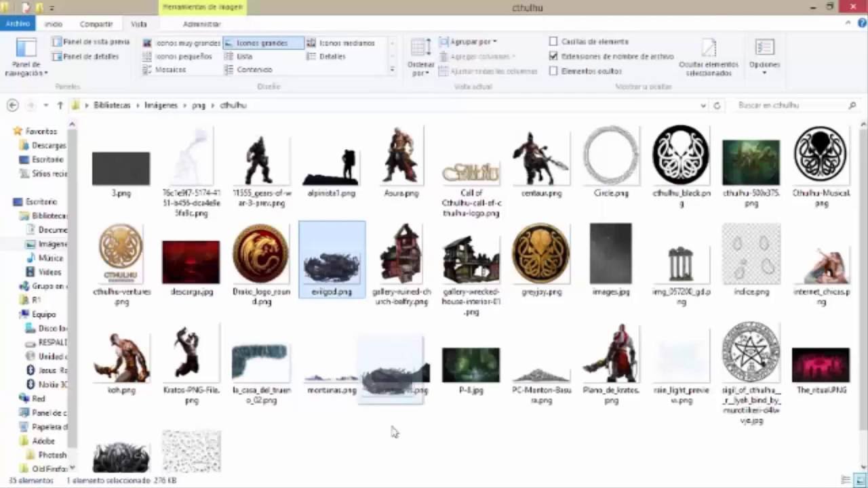
Task: Open Explorer help icon
Action: [x=861, y=24]
